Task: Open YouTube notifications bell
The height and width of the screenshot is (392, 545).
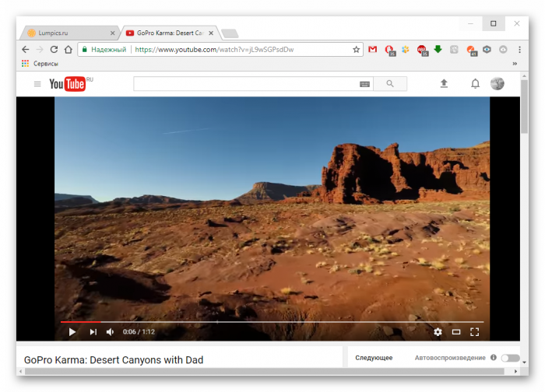Action: (x=475, y=84)
